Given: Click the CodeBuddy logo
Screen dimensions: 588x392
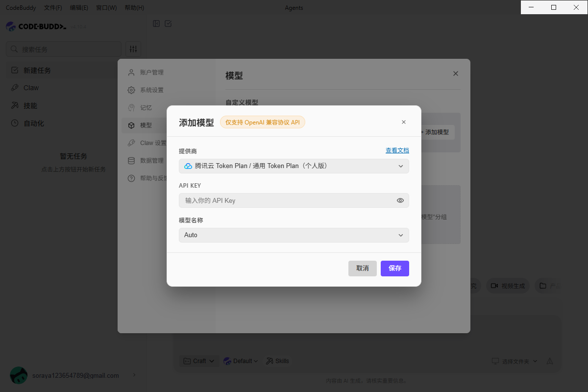Looking at the screenshot, I should tap(36, 26).
